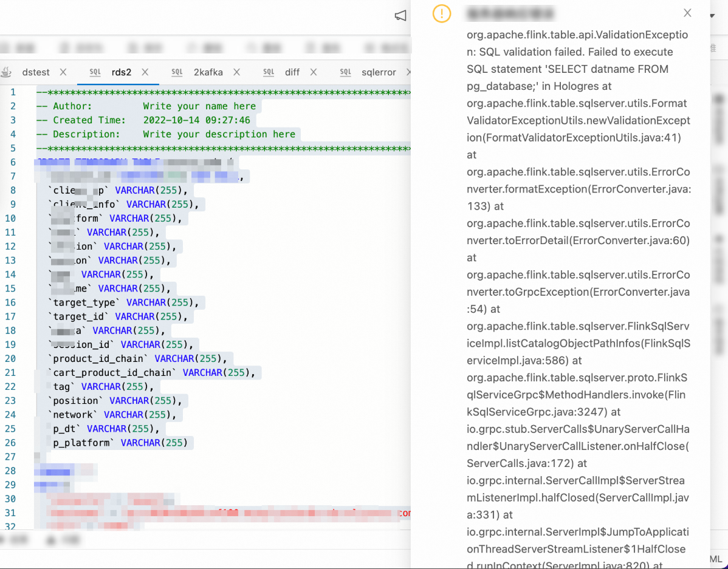Expand the top-right dropdown arrow
This screenshot has height=569, width=728.
712,16
